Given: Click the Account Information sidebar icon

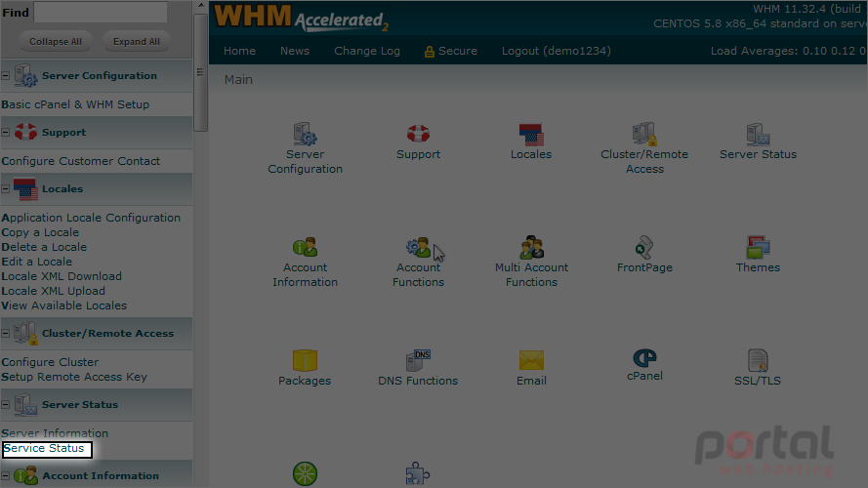Looking at the screenshot, I should coord(25,475).
